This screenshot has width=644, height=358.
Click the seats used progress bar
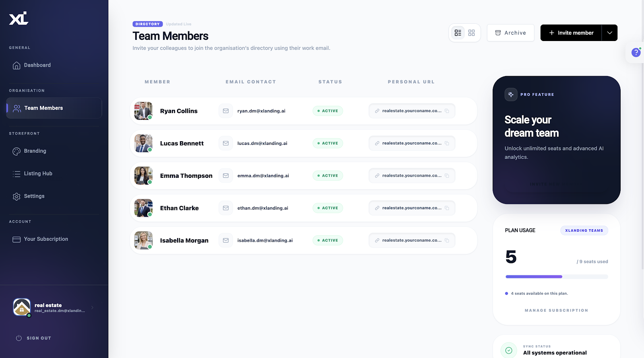pyautogui.click(x=557, y=277)
